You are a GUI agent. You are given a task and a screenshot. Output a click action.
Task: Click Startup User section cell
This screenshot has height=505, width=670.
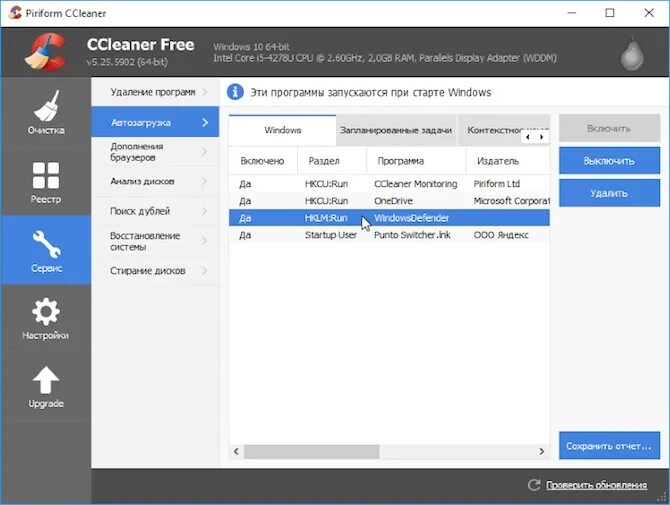click(x=331, y=235)
